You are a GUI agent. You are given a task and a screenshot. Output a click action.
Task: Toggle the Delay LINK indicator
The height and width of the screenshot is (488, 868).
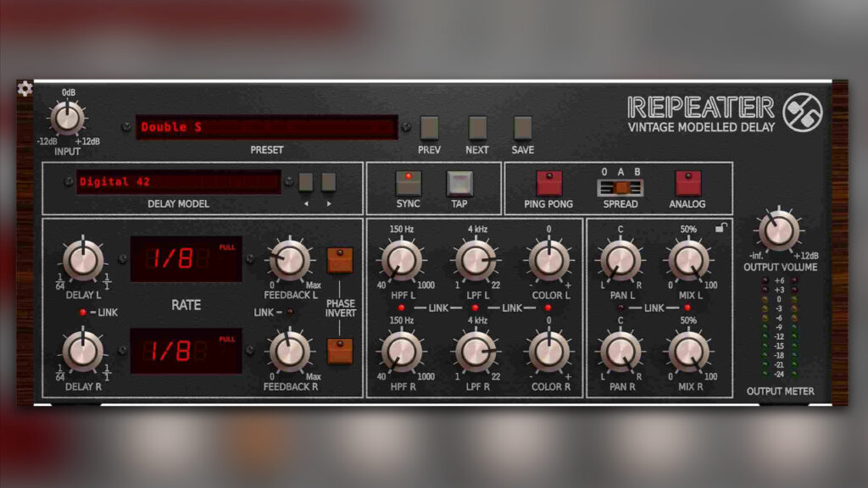tap(82, 313)
